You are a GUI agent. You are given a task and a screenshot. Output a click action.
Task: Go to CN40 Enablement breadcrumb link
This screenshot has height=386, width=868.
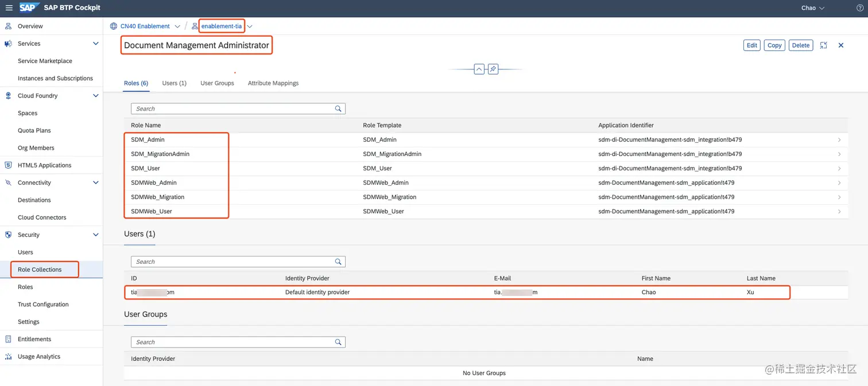(145, 26)
